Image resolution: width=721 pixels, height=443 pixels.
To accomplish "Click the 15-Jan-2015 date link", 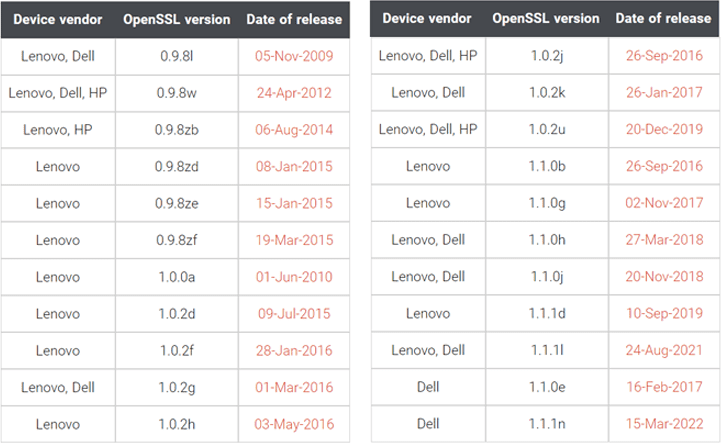I will (293, 203).
